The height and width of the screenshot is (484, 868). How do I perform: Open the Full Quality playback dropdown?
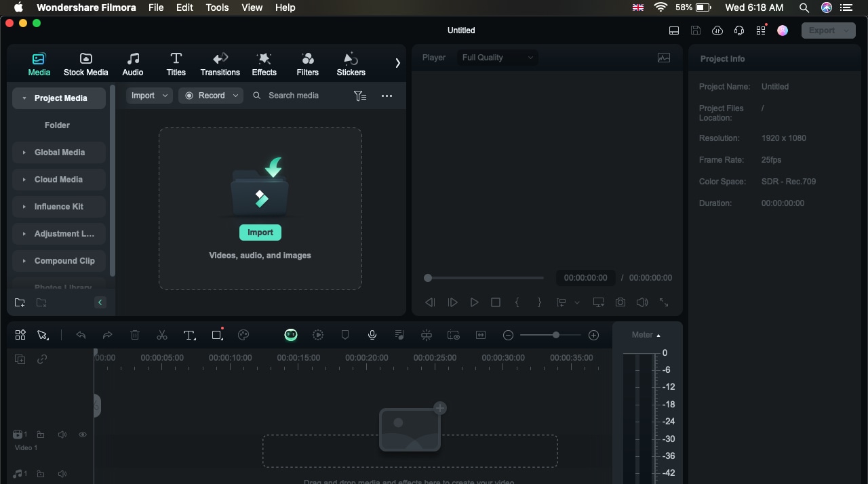point(498,58)
